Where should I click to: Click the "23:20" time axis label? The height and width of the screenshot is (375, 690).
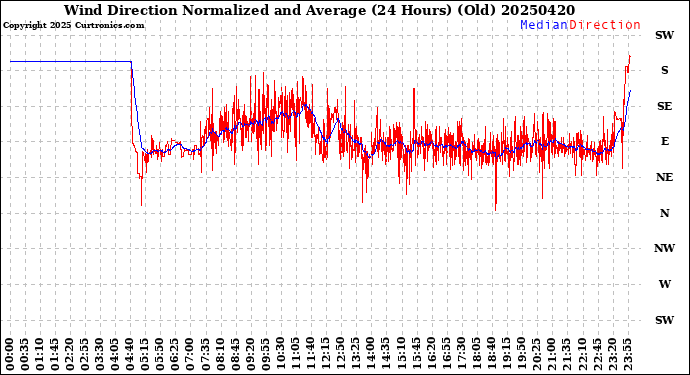(612, 354)
